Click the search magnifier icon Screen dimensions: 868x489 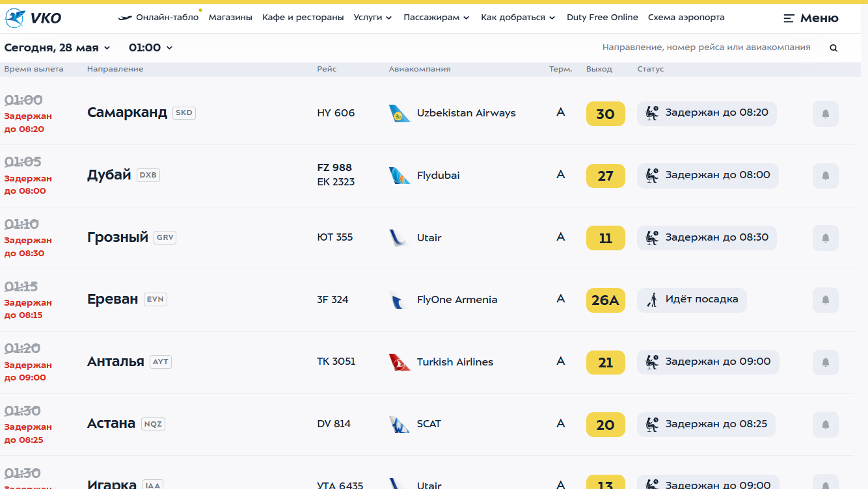(834, 47)
